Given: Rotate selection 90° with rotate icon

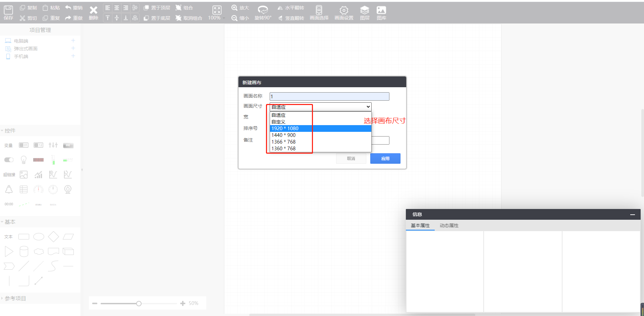Looking at the screenshot, I should click(x=263, y=10).
